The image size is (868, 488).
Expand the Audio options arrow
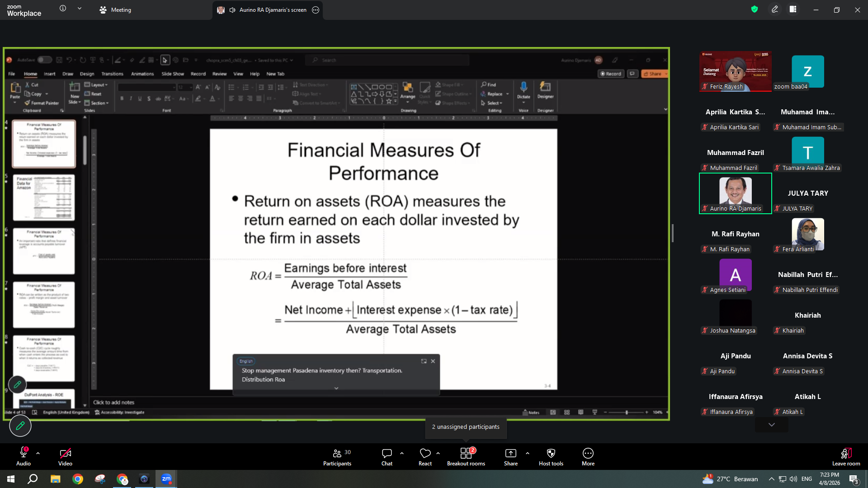pyautogui.click(x=38, y=453)
